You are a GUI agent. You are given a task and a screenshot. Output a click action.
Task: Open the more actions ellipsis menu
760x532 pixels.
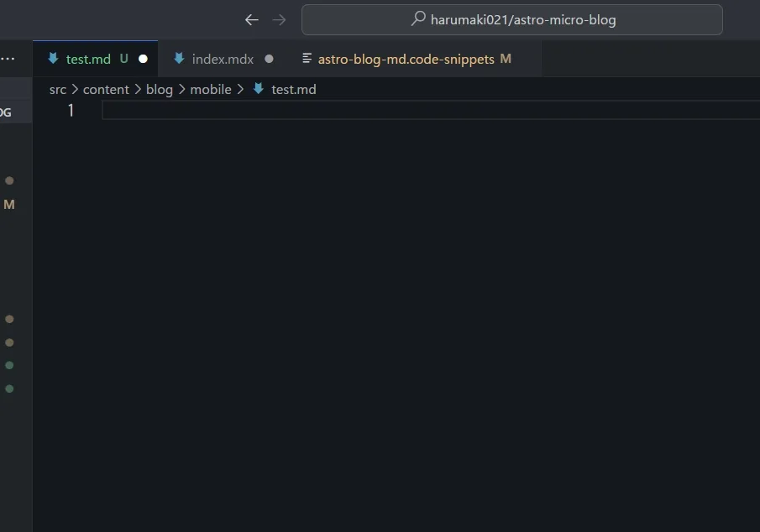7,58
